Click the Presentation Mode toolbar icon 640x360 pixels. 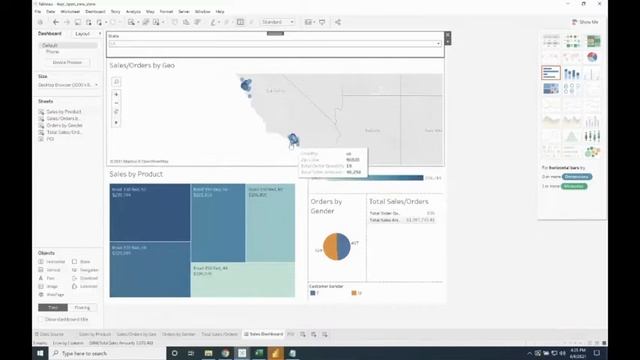(322, 22)
